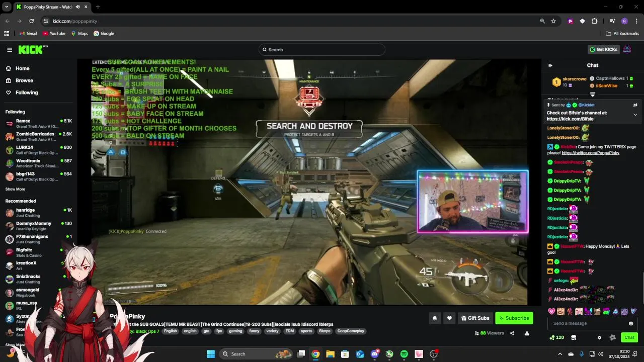Open the hamburger sidebar menu
Viewport: 644px width, 362px height.
coord(10,49)
